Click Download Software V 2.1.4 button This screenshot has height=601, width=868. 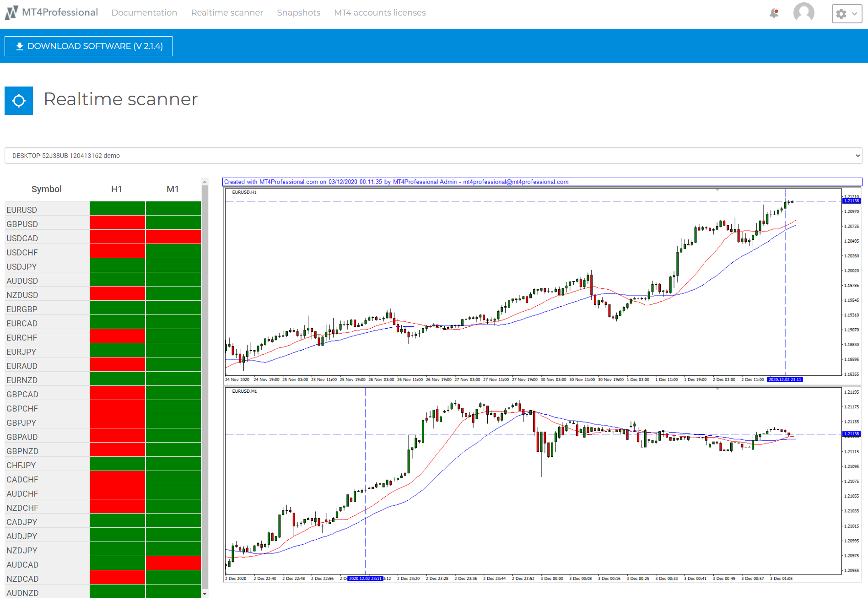[x=88, y=46]
